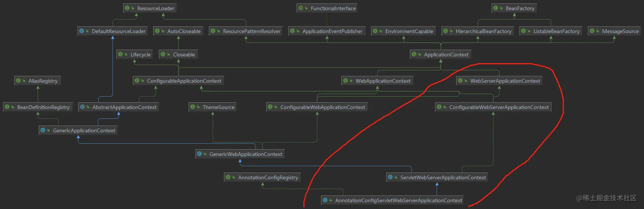Click the interface icon beside ApplicationContext
The image size is (644, 209).
click(x=414, y=54)
